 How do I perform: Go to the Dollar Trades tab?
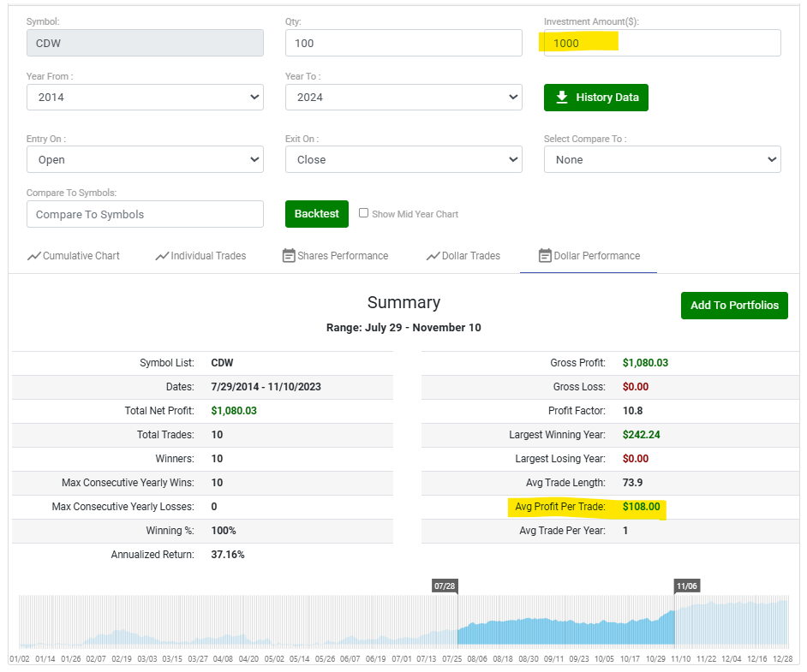[463, 256]
